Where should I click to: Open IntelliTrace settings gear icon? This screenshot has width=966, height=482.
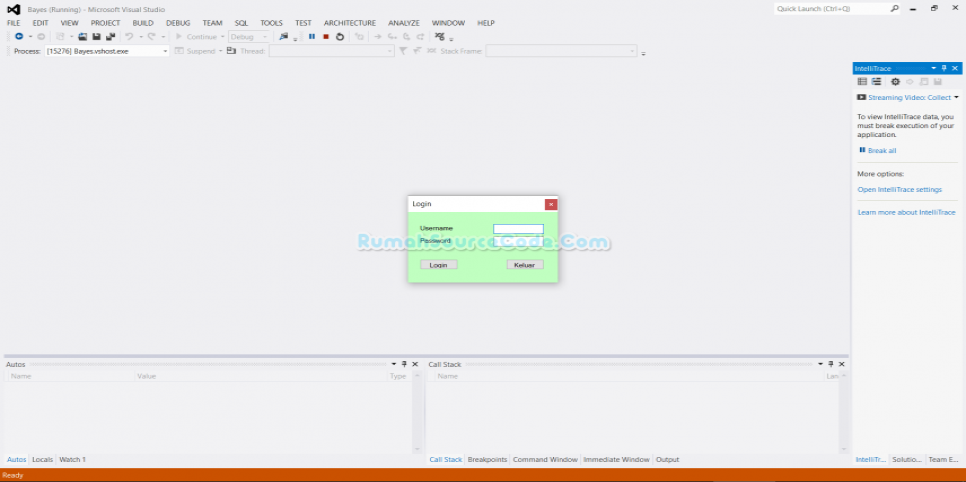point(895,81)
